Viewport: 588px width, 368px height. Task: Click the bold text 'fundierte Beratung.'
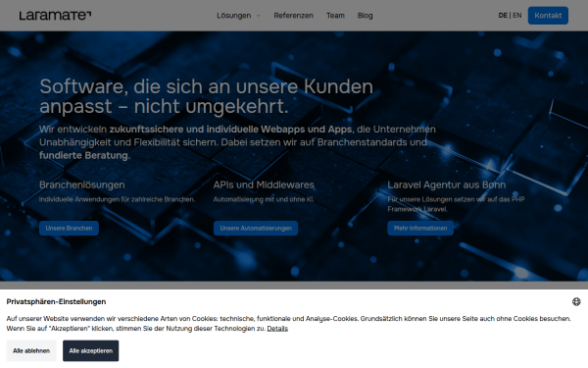click(x=84, y=155)
